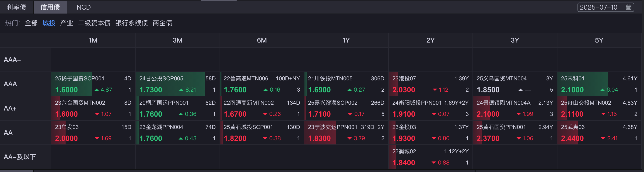Click yield value 1.8300
This screenshot has width=644, height=172.
[319, 138]
